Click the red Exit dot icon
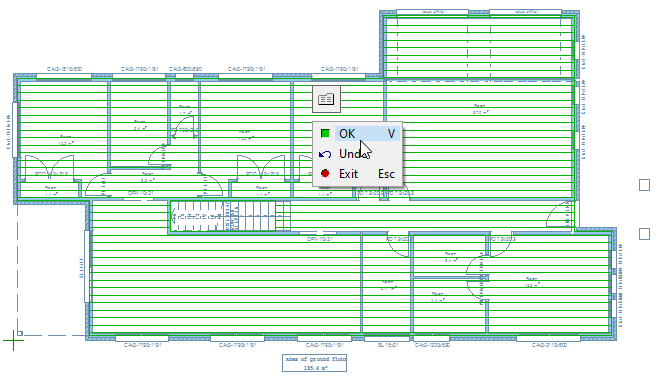 coord(325,173)
